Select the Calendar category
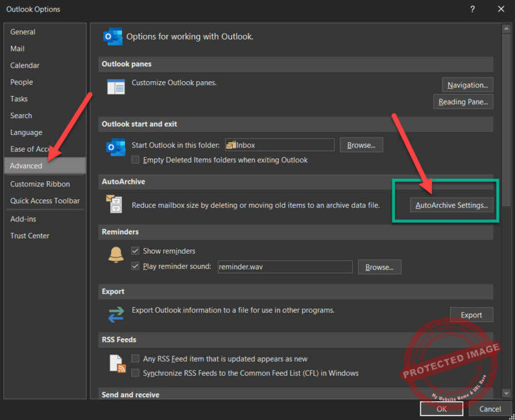Screen dimensions: 515x420 45,65
